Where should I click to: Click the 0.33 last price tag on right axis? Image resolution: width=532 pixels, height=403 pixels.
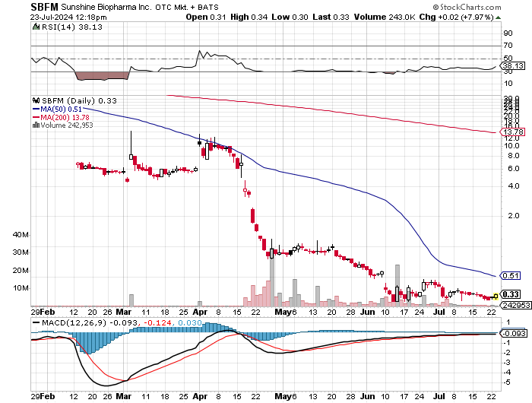[510, 294]
